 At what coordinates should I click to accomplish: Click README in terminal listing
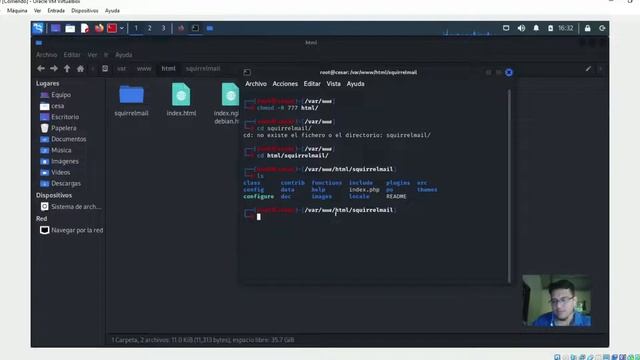(x=396, y=196)
